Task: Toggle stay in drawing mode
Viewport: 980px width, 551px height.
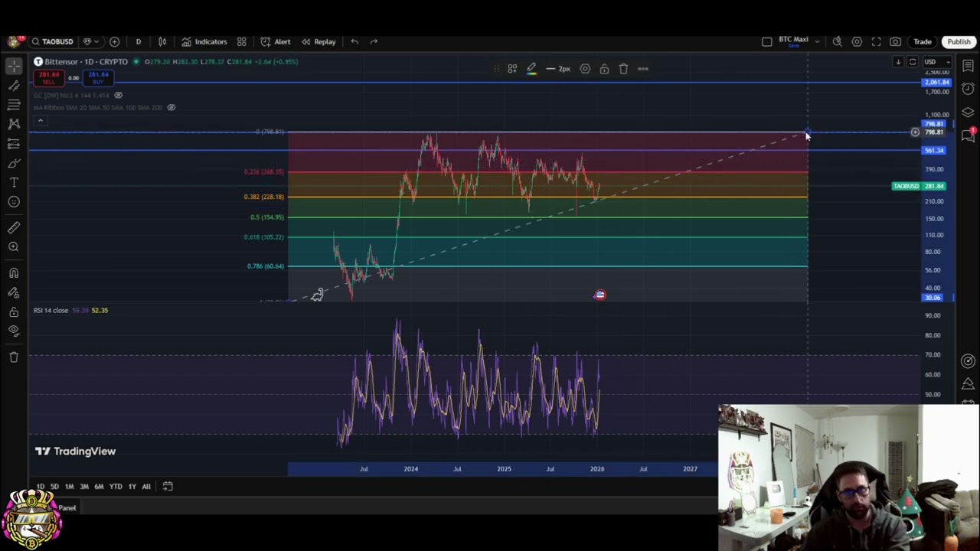Action: (x=14, y=292)
